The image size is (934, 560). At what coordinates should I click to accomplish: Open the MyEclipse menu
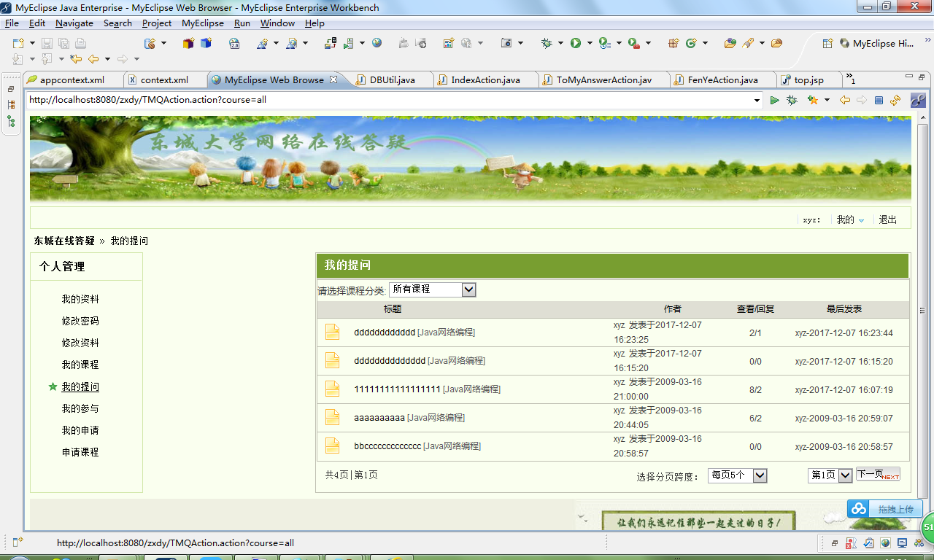coord(202,23)
